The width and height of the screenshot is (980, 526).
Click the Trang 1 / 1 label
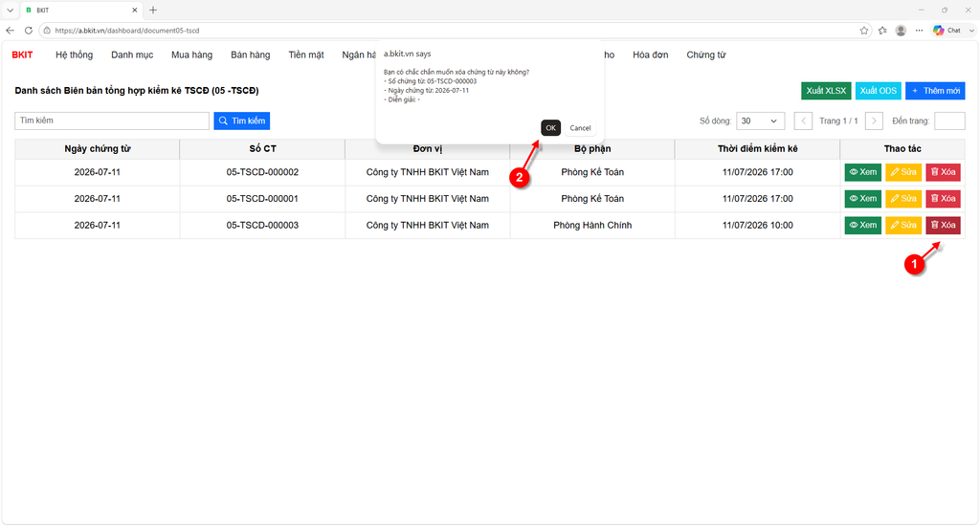(838, 121)
